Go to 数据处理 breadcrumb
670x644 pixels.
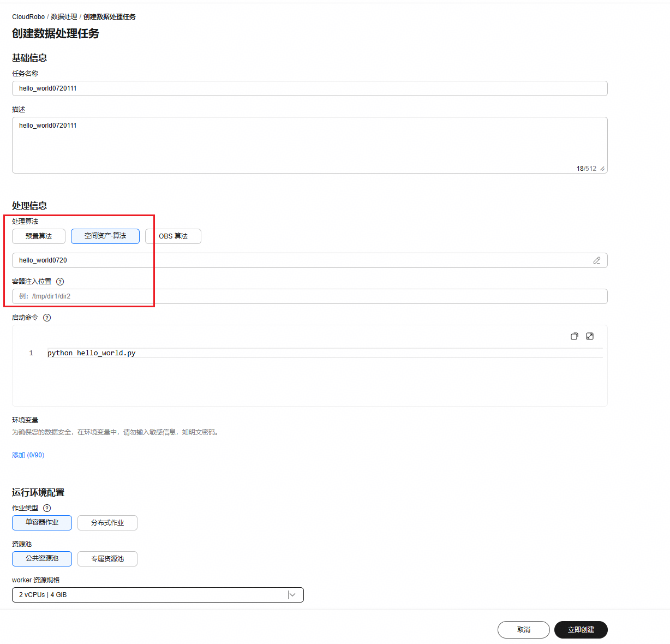click(x=64, y=17)
